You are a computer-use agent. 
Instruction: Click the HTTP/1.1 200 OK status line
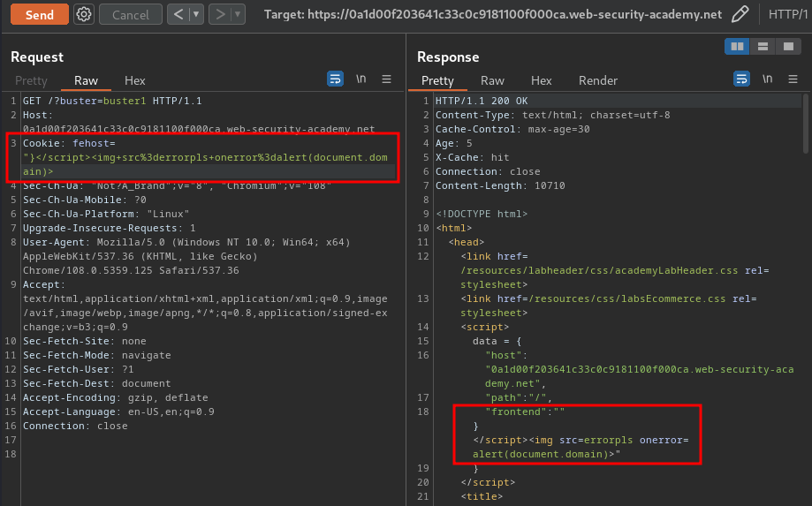[x=482, y=101]
